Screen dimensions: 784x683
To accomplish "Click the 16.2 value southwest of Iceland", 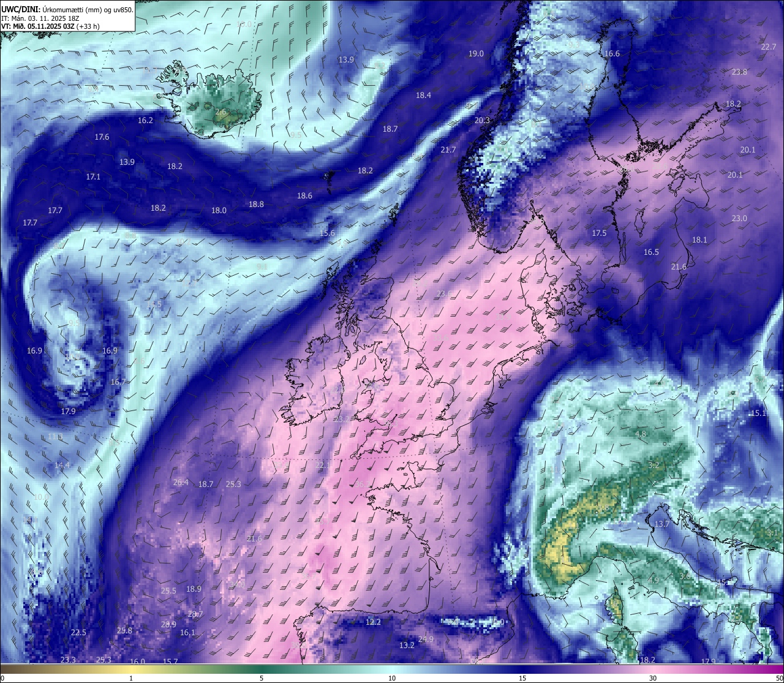I will (x=145, y=121).
